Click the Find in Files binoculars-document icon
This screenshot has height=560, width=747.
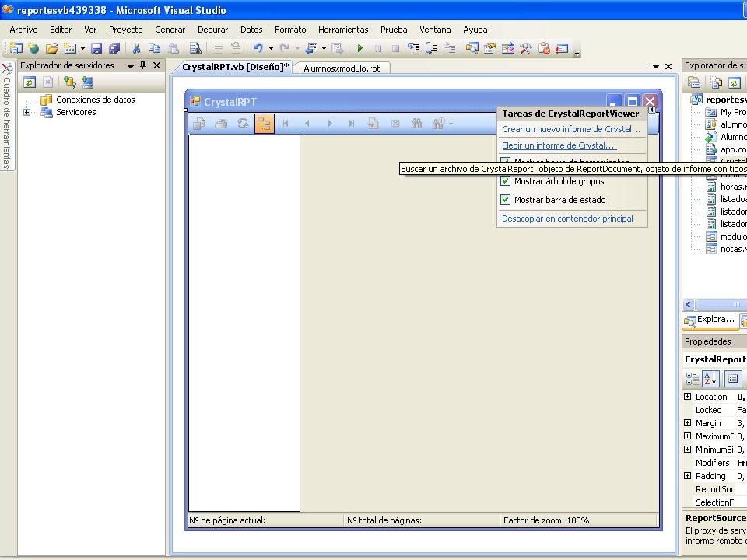[195, 48]
